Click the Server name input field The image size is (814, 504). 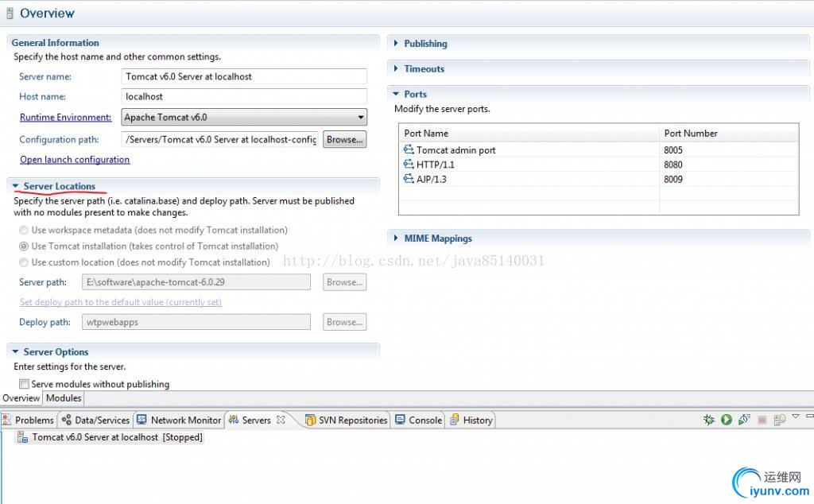point(244,76)
